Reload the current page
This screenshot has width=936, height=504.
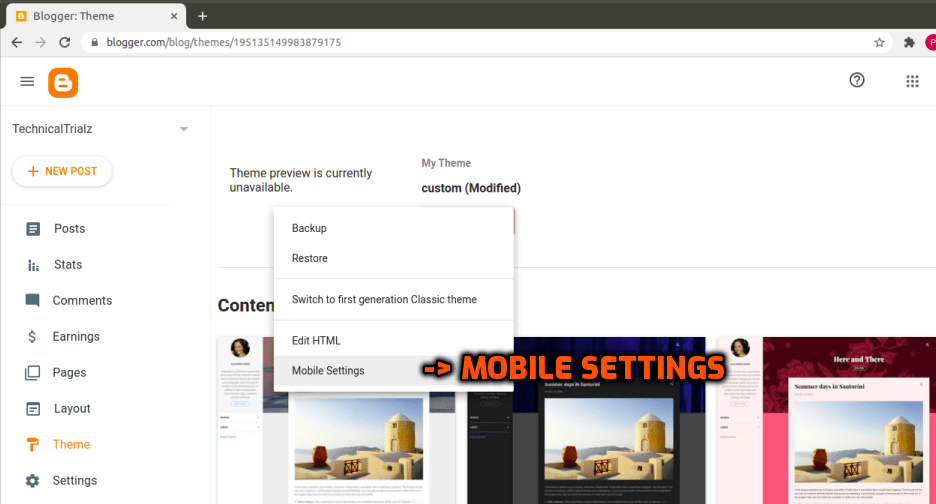point(64,42)
